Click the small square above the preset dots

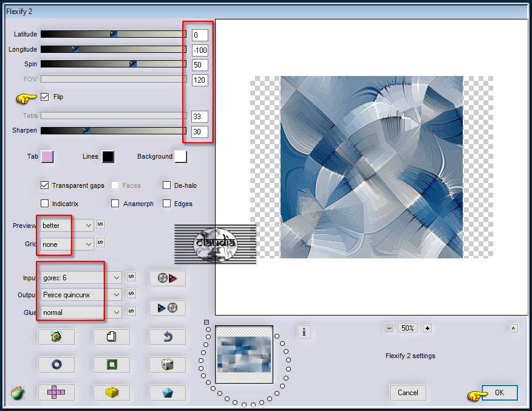coord(206,322)
